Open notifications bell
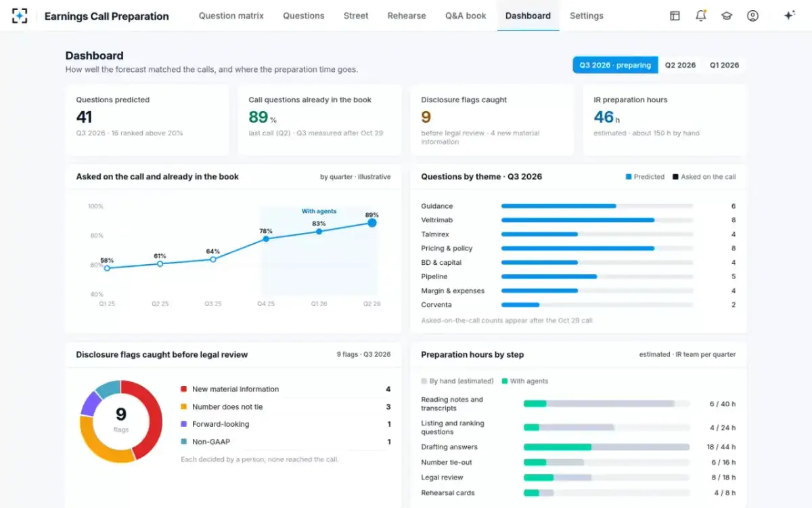 (700, 16)
